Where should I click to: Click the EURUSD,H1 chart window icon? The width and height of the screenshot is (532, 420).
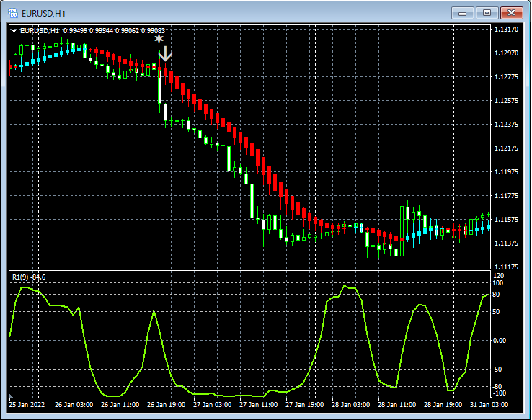tap(13, 13)
